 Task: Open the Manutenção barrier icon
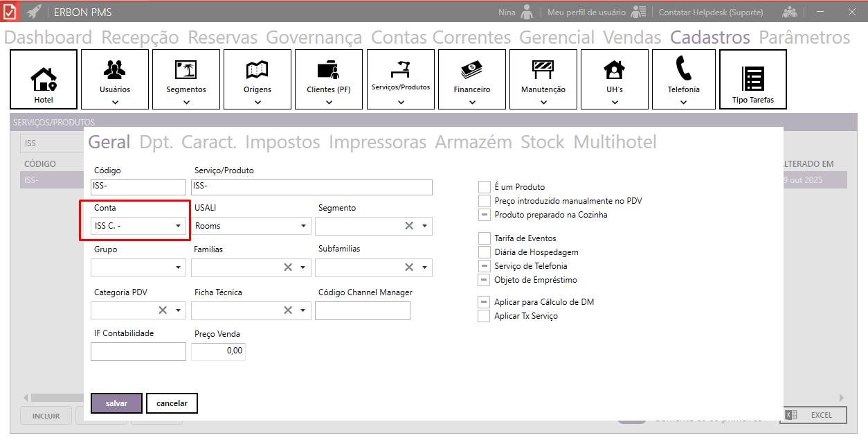(543, 70)
